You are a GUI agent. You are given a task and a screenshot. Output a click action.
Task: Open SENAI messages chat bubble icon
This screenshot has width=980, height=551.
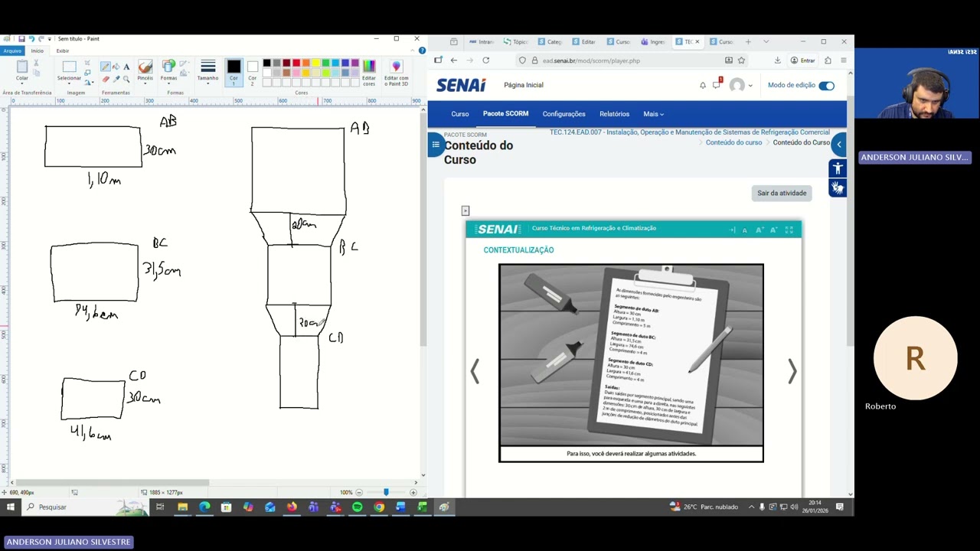pos(717,84)
